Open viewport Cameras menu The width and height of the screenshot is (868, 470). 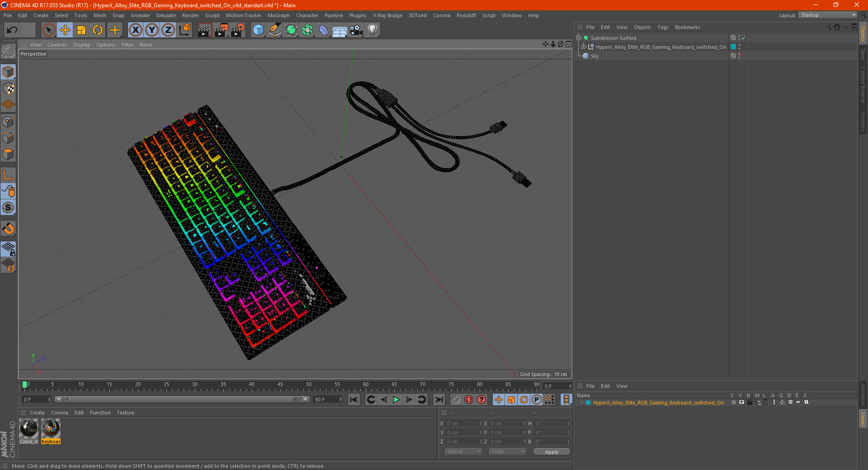(57, 45)
